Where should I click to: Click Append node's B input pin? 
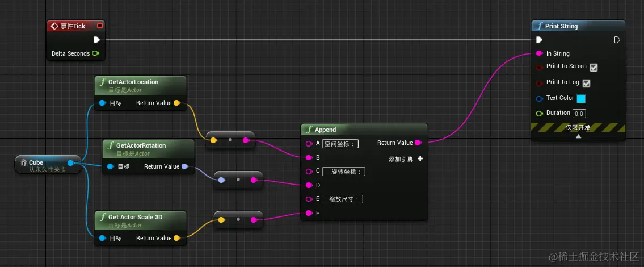(x=309, y=157)
